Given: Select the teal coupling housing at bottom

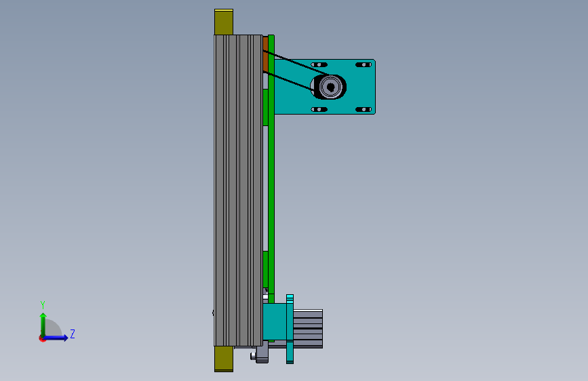Looking at the screenshot, I should click(x=275, y=322).
